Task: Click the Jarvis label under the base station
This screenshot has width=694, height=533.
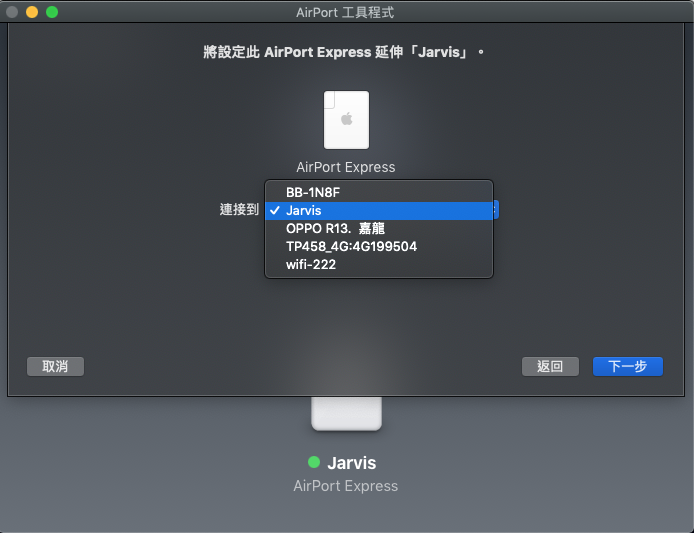Action: pyautogui.click(x=352, y=463)
